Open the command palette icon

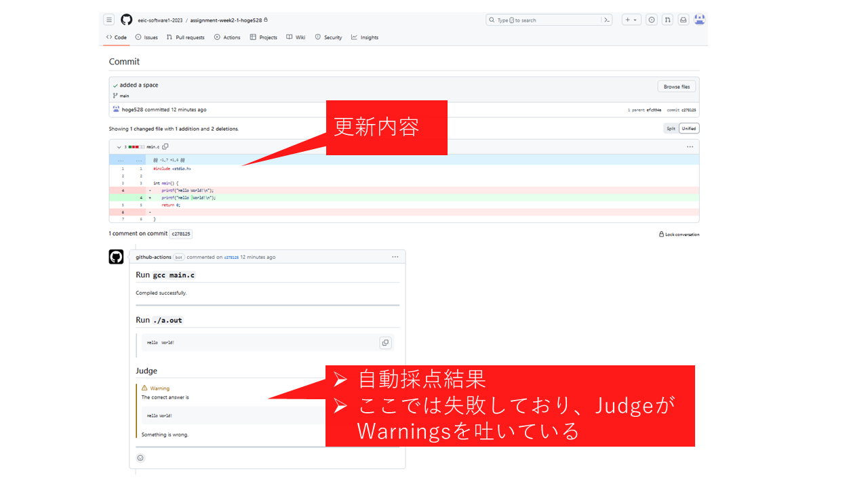point(607,20)
